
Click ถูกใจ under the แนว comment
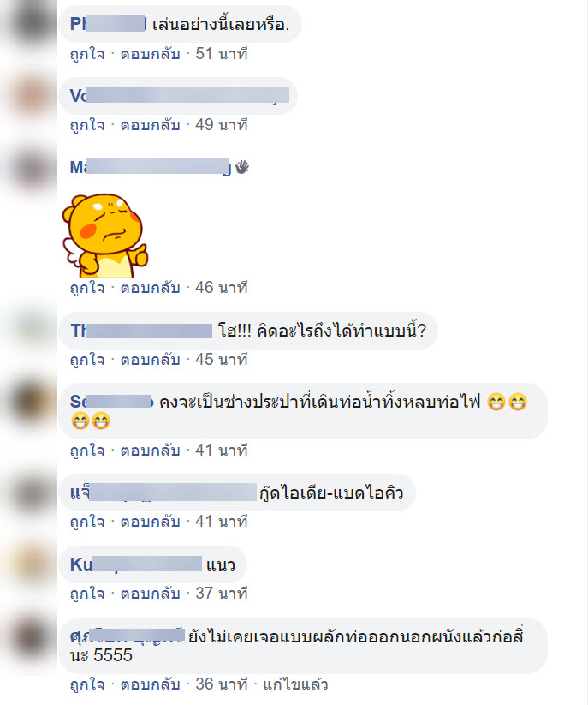87,594
